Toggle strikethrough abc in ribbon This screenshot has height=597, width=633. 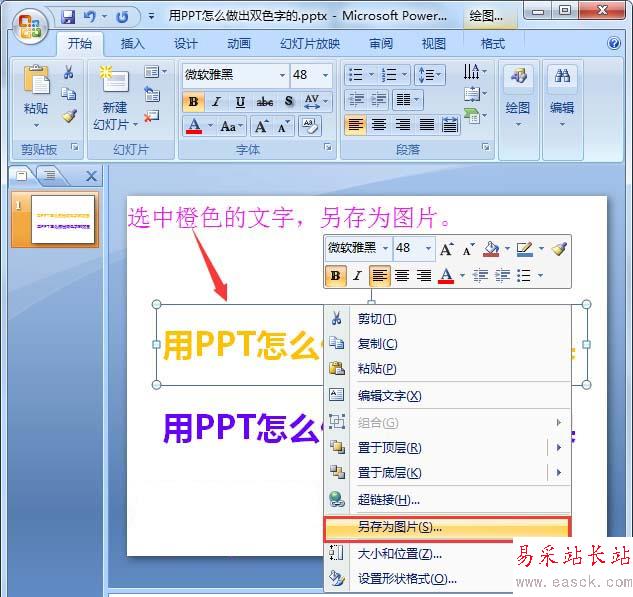coord(265,102)
